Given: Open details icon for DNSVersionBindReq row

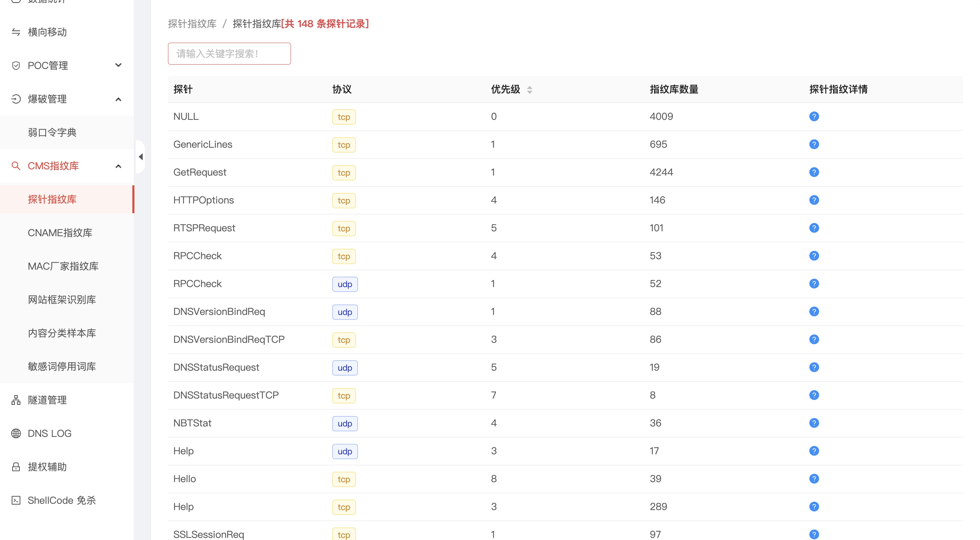Looking at the screenshot, I should (814, 312).
